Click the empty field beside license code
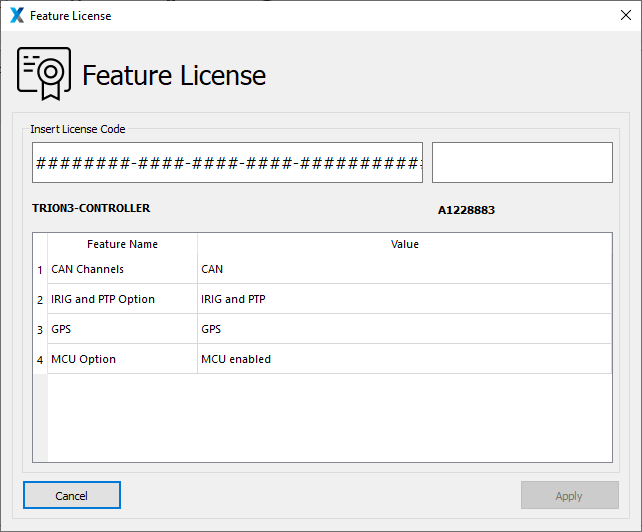 pyautogui.click(x=522, y=163)
